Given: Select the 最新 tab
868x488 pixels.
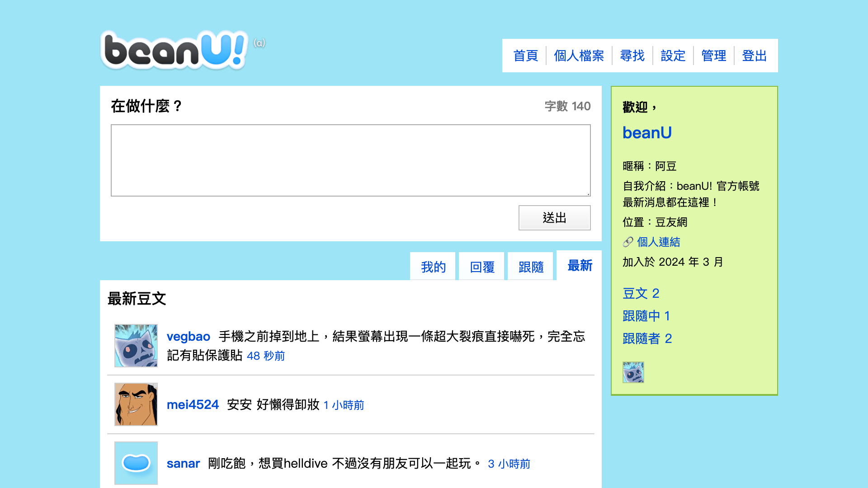Looking at the screenshot, I should [580, 266].
